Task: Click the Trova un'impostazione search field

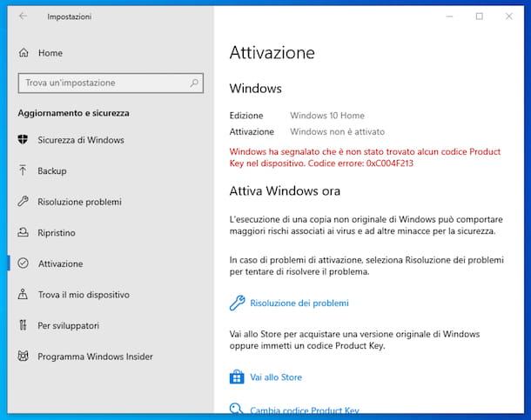Action: (111, 83)
